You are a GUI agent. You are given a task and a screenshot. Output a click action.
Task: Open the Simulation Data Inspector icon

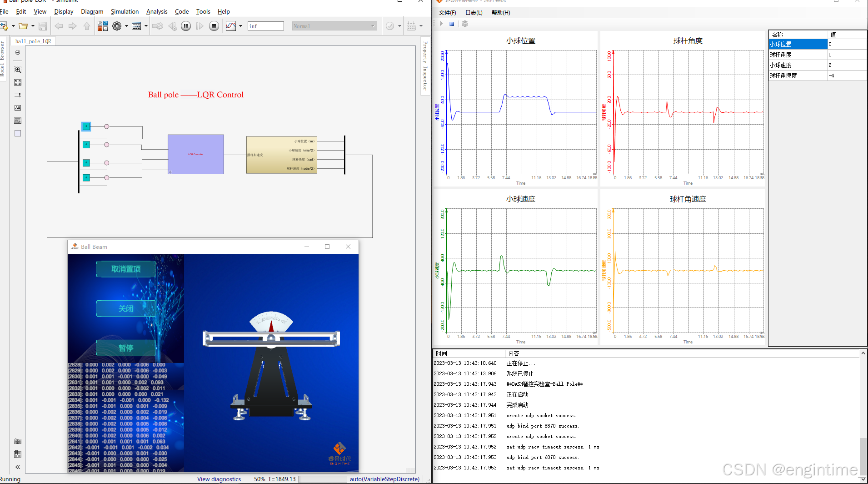(x=231, y=26)
